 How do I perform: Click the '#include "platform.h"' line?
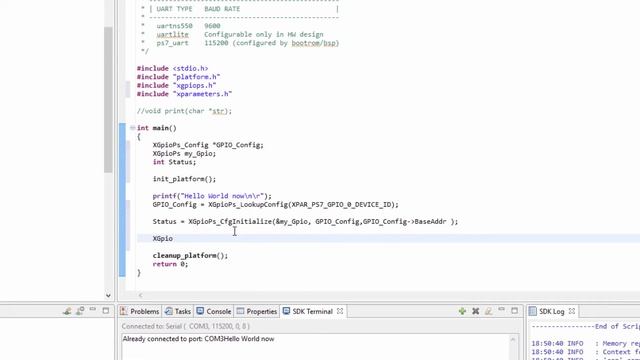click(x=179, y=77)
